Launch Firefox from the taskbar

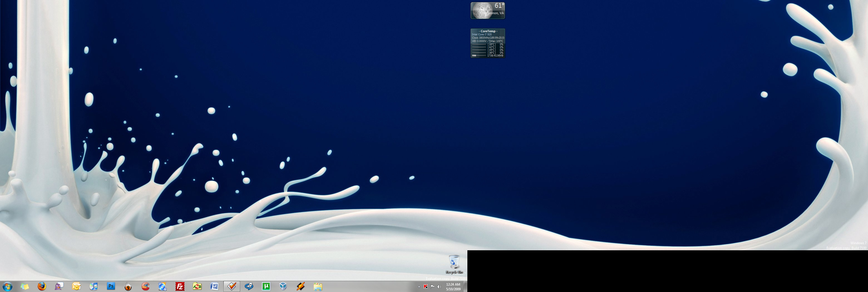(x=42, y=287)
